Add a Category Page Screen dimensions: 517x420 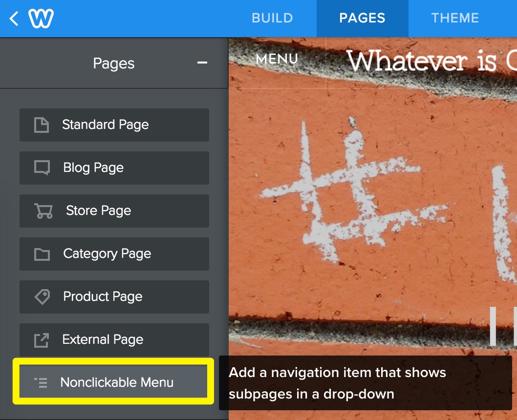click(114, 254)
